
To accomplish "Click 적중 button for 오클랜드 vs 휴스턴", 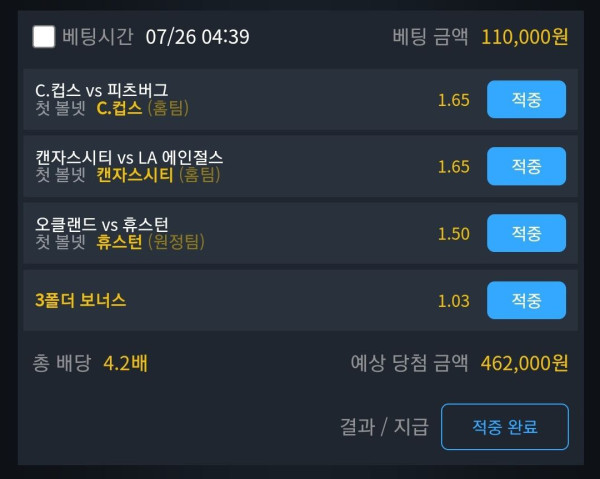I will (526, 234).
